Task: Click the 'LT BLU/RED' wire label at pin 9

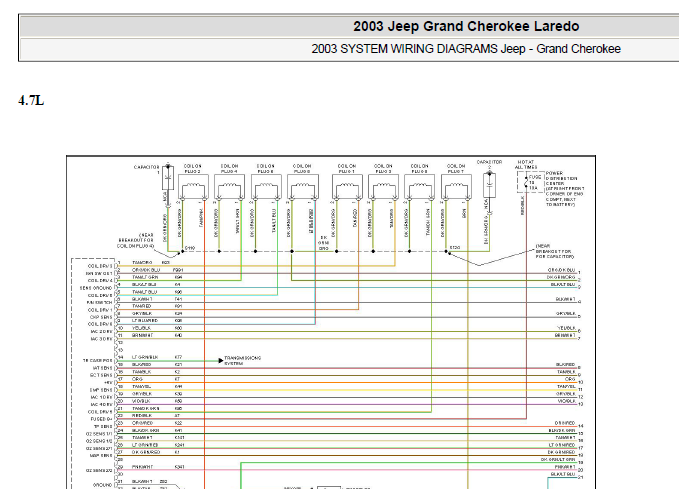Action: (145, 321)
